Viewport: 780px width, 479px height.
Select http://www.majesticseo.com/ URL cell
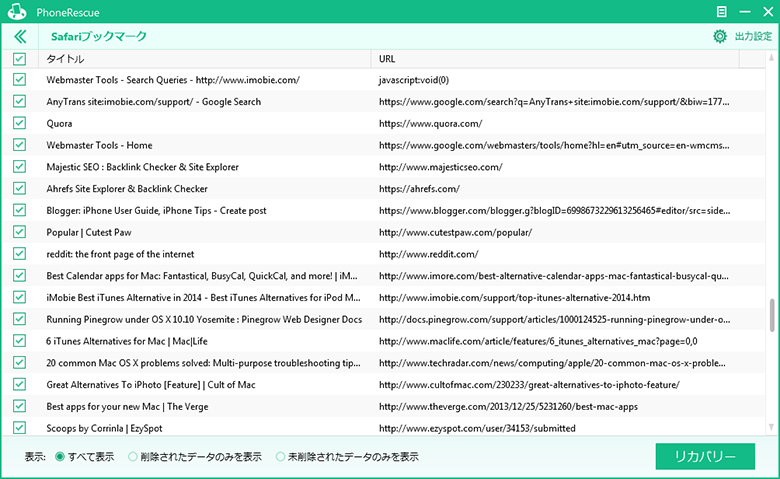[441, 167]
